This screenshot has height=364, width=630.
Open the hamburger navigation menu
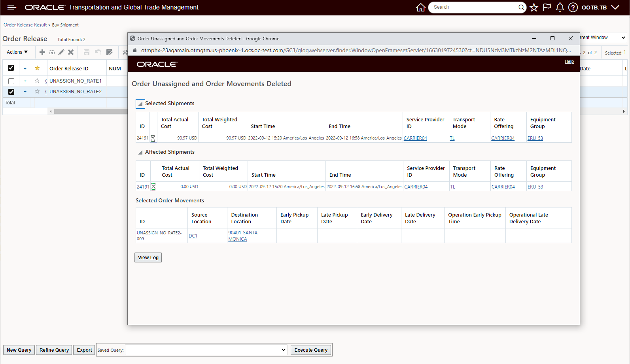pos(11,8)
